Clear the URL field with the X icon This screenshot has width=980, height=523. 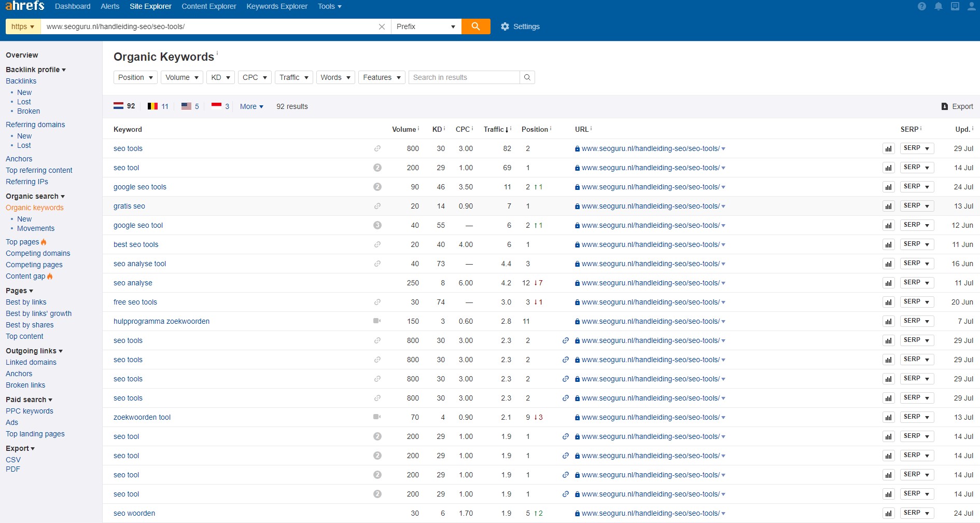click(x=382, y=26)
